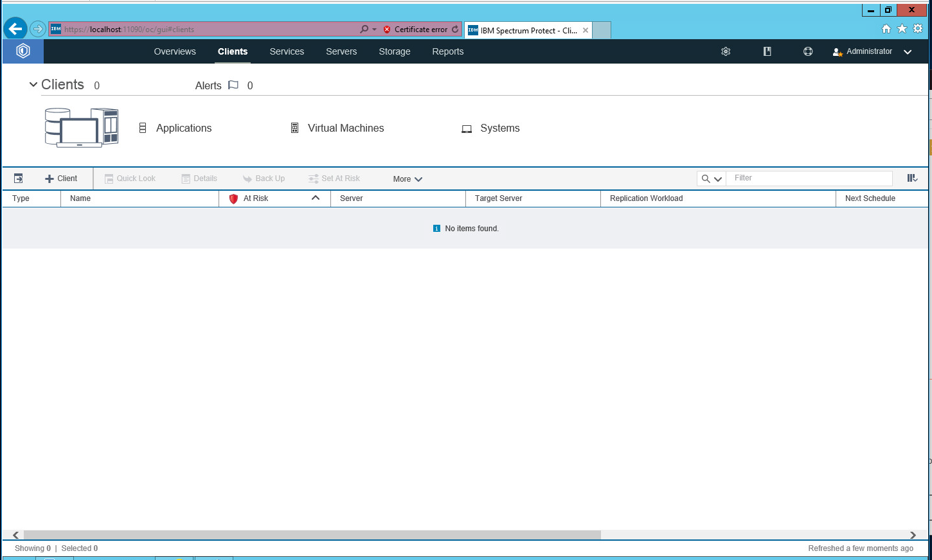
Task: Collapse the Clients summary section
Action: pyautogui.click(x=33, y=85)
